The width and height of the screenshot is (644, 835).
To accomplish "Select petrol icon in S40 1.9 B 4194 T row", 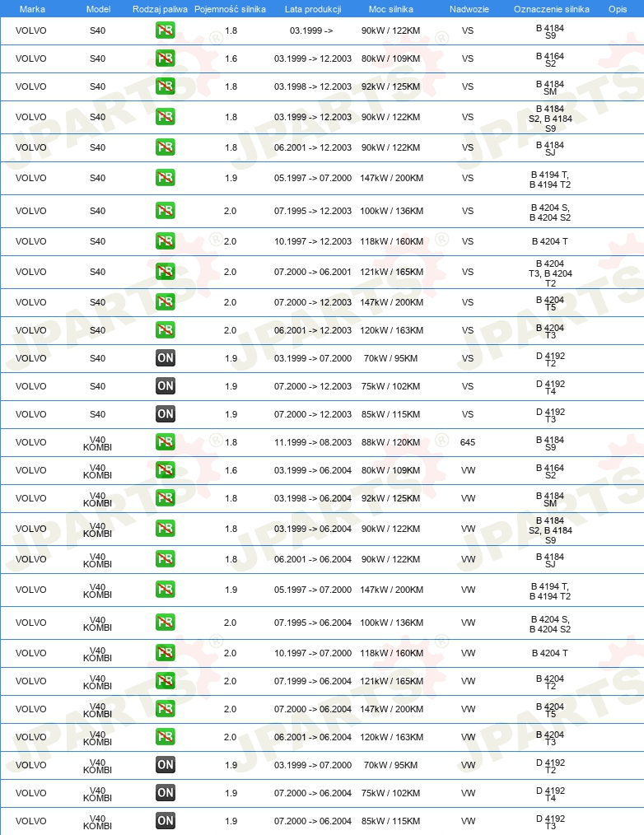I will coord(166,177).
